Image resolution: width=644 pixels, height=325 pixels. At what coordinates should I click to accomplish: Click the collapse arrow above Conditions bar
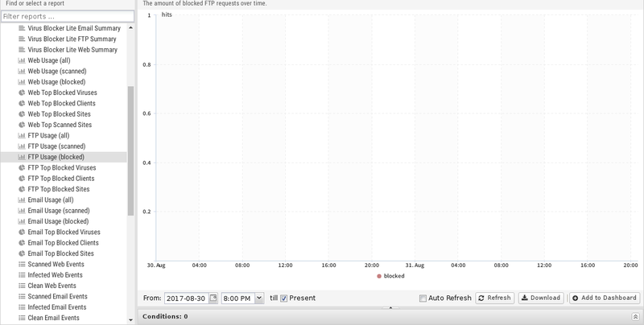(x=390, y=307)
